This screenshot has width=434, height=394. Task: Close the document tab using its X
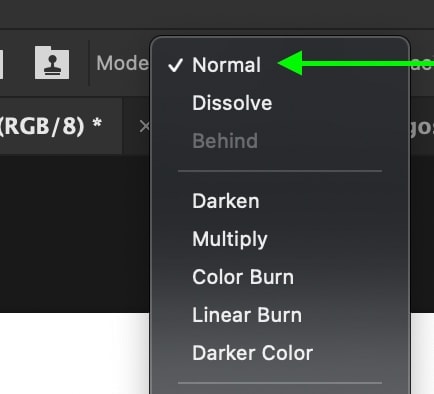[x=144, y=127]
